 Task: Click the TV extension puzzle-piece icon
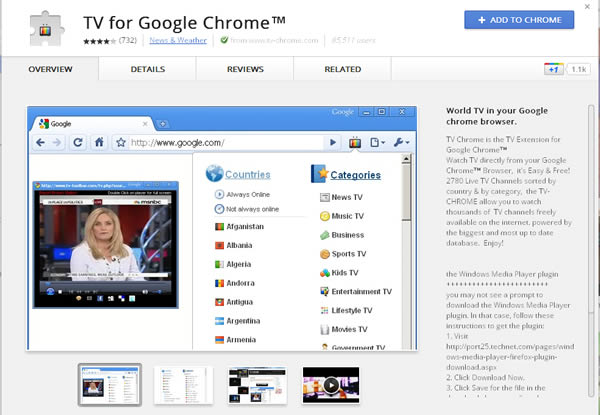(x=47, y=29)
